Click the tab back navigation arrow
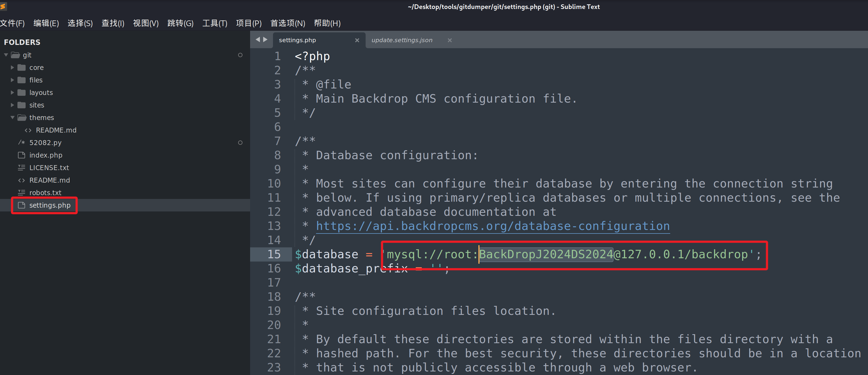Viewport: 868px width, 375px height. coord(258,40)
